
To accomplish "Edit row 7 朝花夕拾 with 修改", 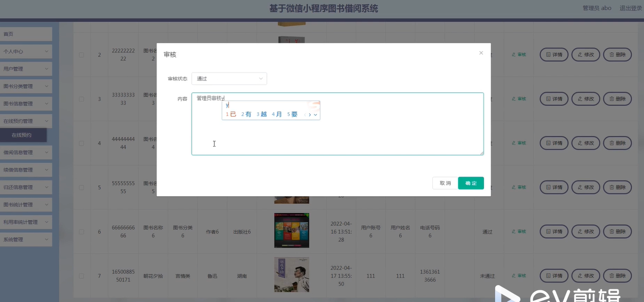I will 586,276.
